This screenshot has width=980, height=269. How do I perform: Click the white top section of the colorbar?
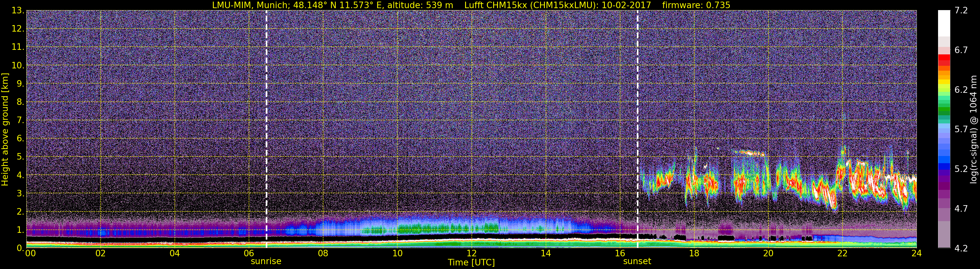point(944,23)
